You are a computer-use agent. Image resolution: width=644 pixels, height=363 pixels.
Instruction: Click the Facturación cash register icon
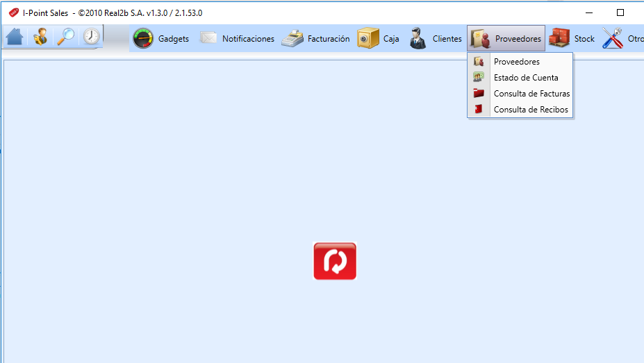coord(292,39)
